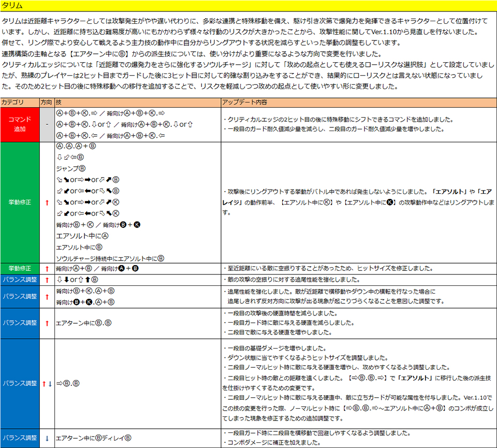Select the ジャンプⒷ move entry
Screen dimensions: 497x448
click(x=71, y=168)
